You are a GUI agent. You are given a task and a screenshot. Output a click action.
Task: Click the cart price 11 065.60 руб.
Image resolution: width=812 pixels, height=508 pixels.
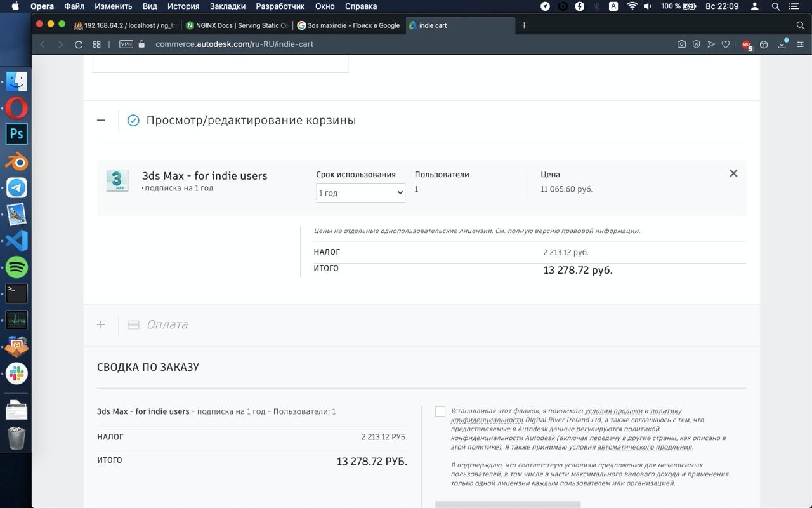(x=566, y=189)
